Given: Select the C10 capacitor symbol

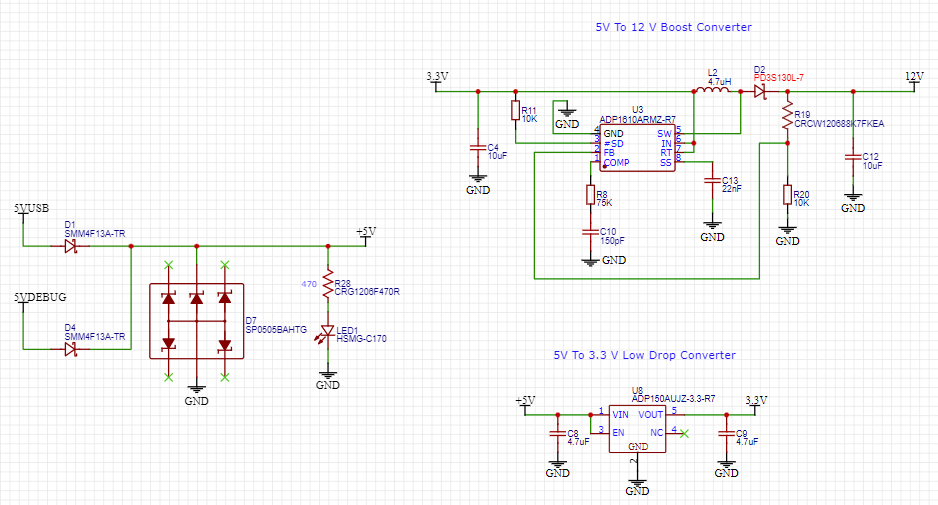Looking at the screenshot, I should (x=590, y=231).
